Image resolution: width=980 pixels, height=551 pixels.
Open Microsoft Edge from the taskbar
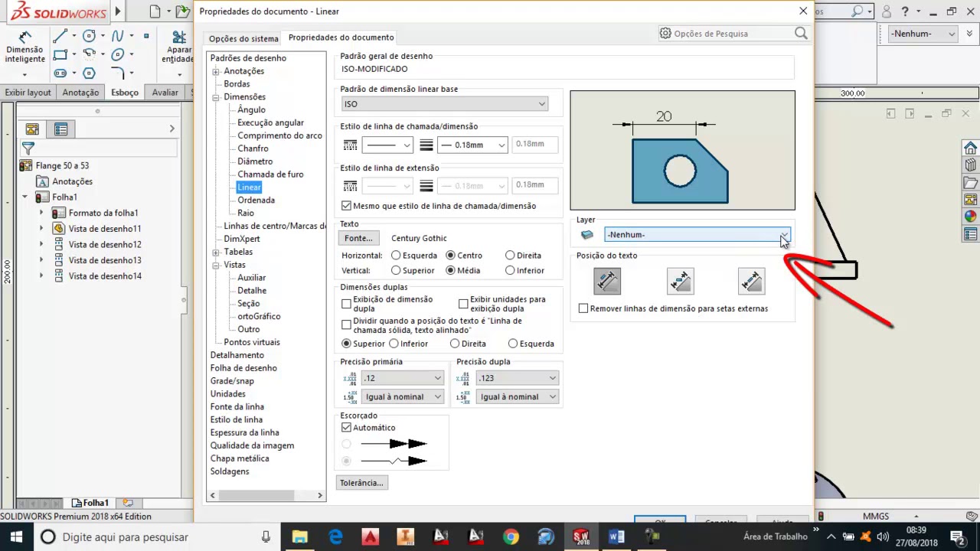point(335,536)
